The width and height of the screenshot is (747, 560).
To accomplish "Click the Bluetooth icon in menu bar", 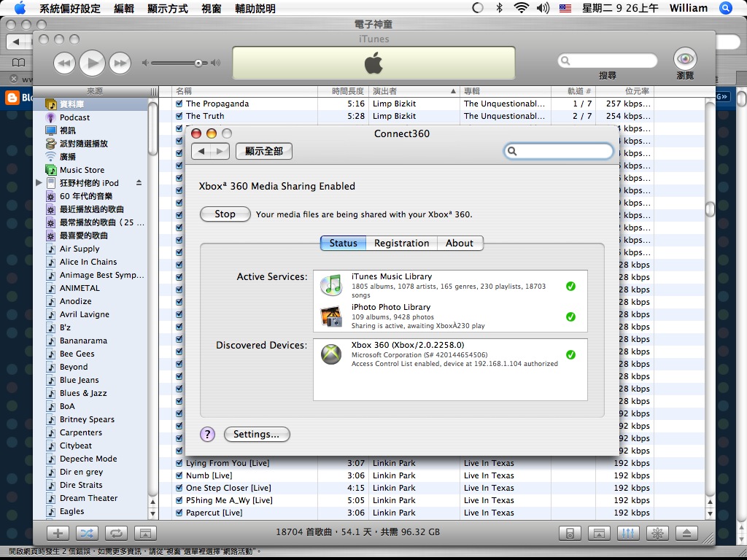I will pos(499,8).
